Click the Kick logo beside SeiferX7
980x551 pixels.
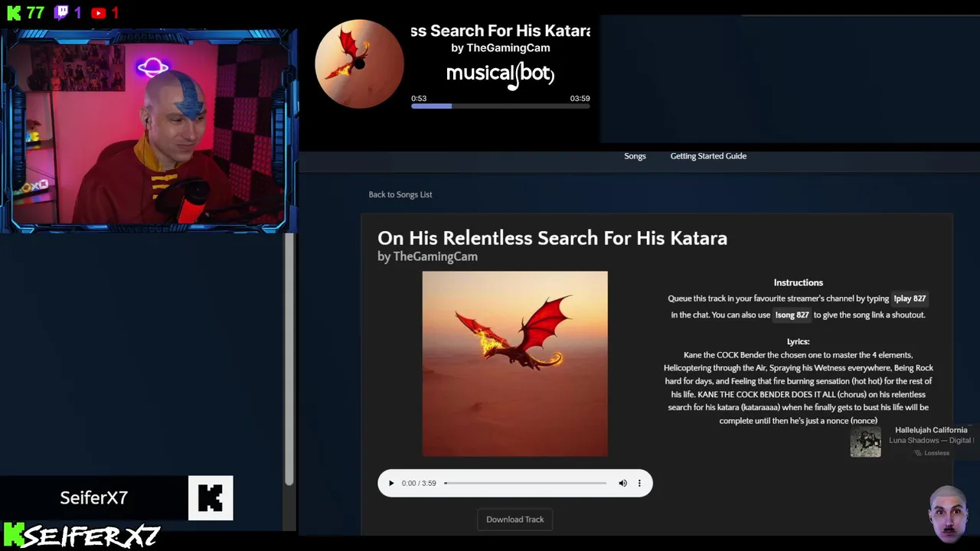(211, 498)
